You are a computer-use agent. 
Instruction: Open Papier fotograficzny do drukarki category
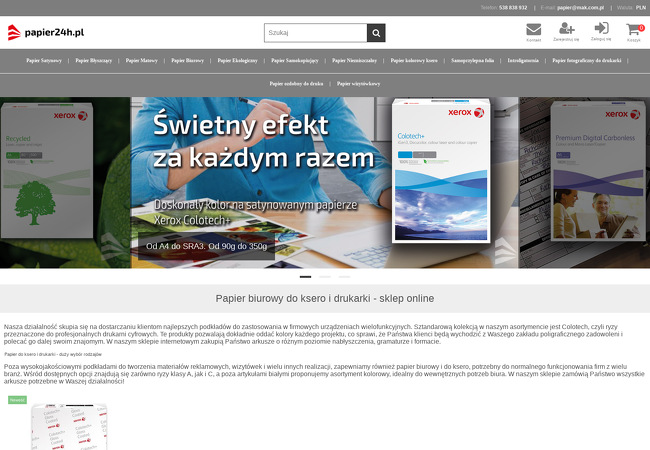[x=587, y=60]
